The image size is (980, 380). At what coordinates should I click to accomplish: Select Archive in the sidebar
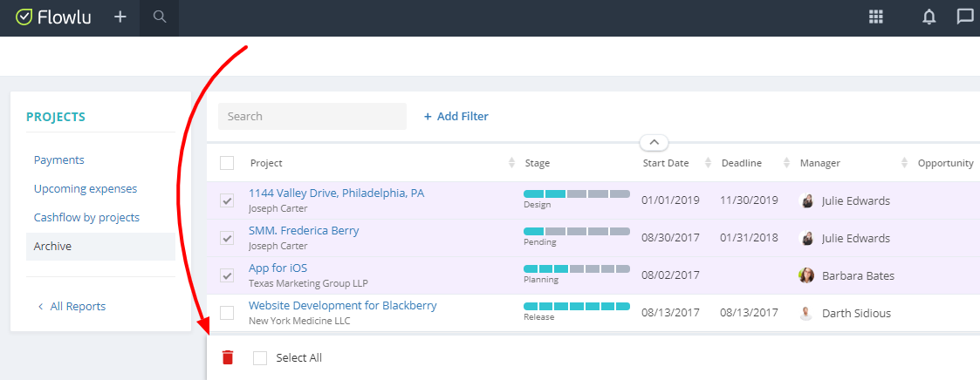100,246
